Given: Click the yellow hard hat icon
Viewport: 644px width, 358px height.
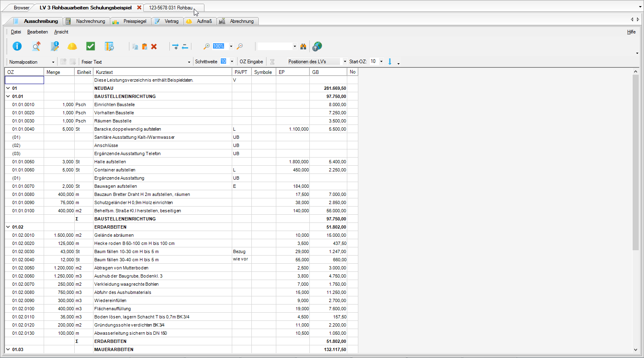Looking at the screenshot, I should click(72, 47).
